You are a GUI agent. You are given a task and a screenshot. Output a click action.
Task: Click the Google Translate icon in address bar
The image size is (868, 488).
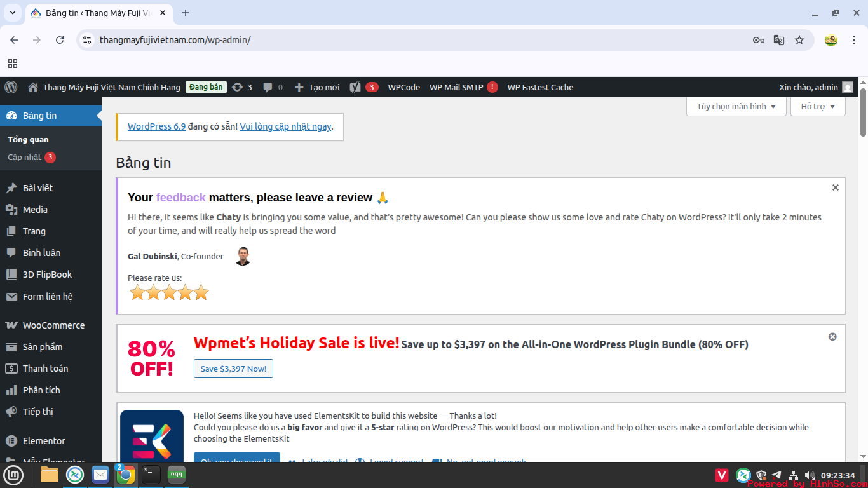tap(779, 39)
